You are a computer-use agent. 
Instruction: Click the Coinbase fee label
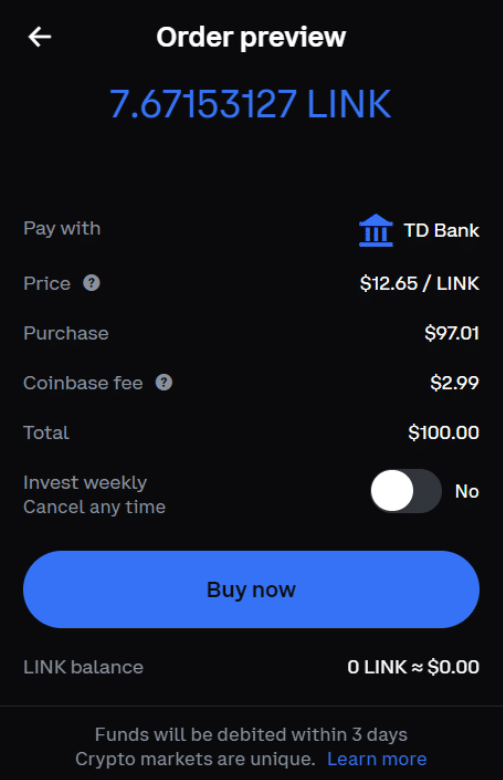pyautogui.click(x=83, y=383)
